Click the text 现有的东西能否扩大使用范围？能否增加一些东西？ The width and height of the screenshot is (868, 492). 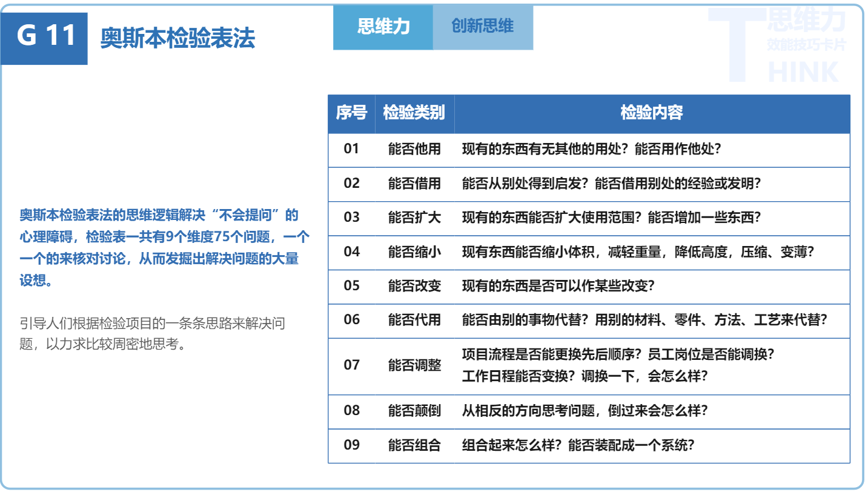(612, 218)
